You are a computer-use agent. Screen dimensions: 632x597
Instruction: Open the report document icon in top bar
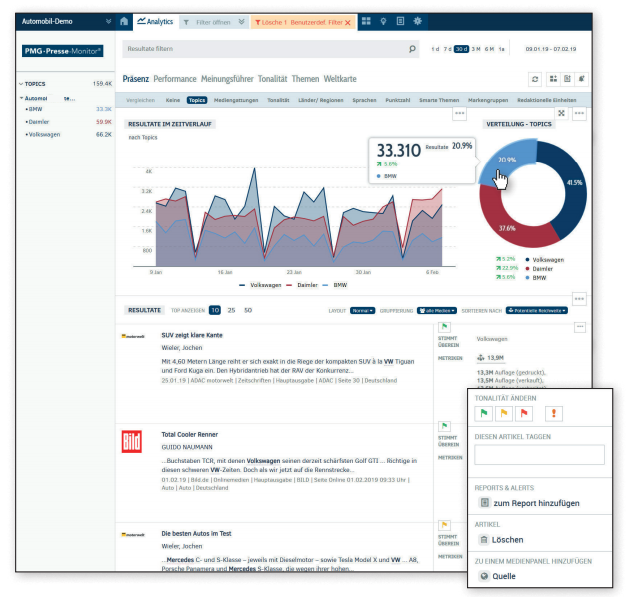point(400,21)
